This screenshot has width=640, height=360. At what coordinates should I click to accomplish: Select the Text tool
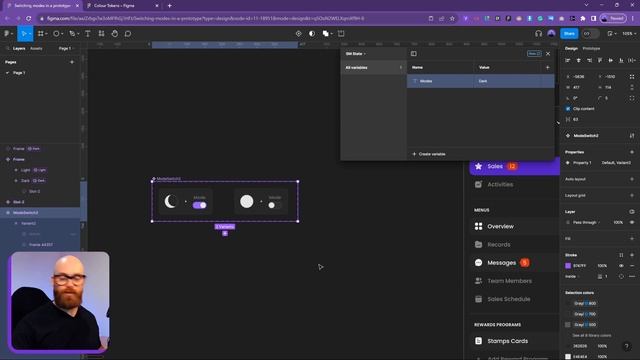[87, 33]
